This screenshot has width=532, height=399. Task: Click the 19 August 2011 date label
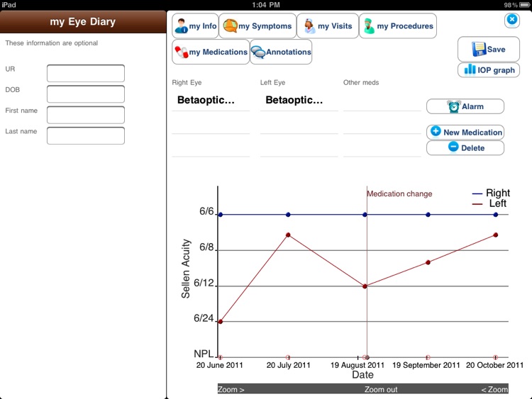tap(358, 365)
